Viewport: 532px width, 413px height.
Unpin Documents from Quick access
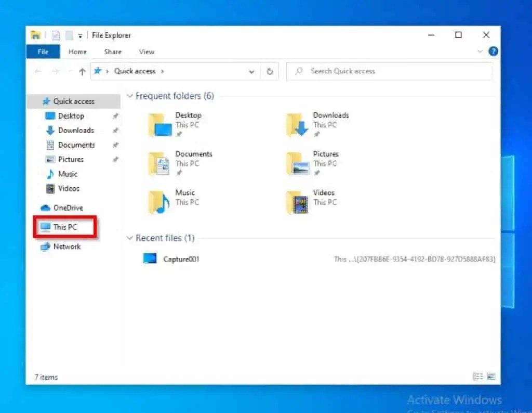pyautogui.click(x=115, y=145)
